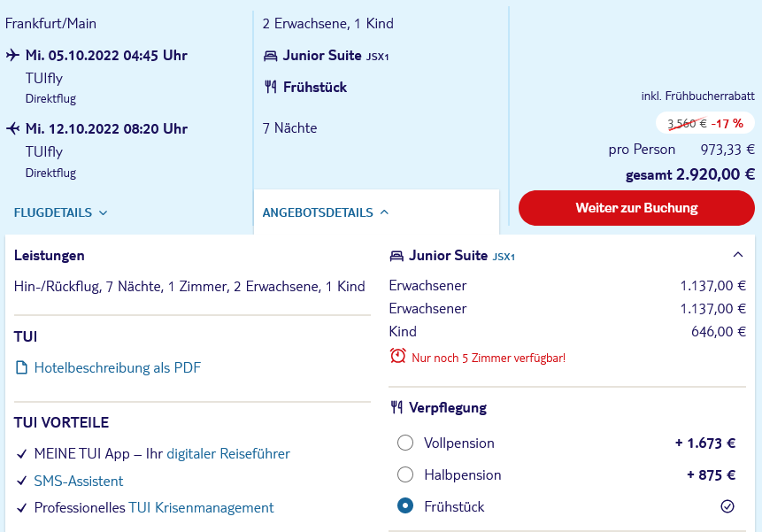Collapse the ANGEBOTSDETAILS section
Screen dimensions: 762x532
point(326,212)
